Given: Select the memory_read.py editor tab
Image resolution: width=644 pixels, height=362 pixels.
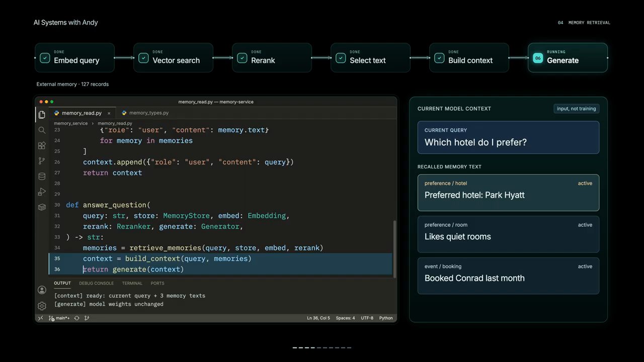Looking at the screenshot, I should [x=82, y=113].
